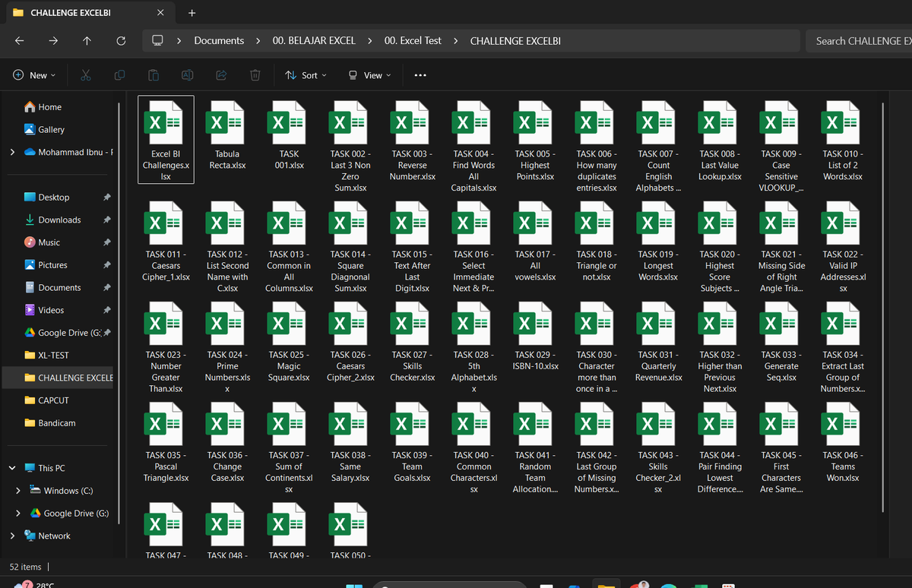The image size is (912, 588).
Task: Click the 28°C weather widget in taskbar
Action: coord(36,585)
